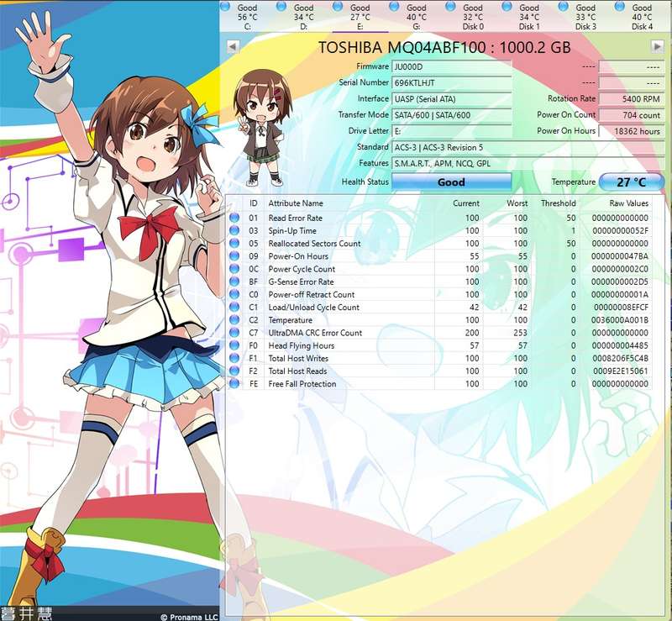Click the blue health orb above Disk 0
The width and height of the screenshot is (672, 621).
450,7
